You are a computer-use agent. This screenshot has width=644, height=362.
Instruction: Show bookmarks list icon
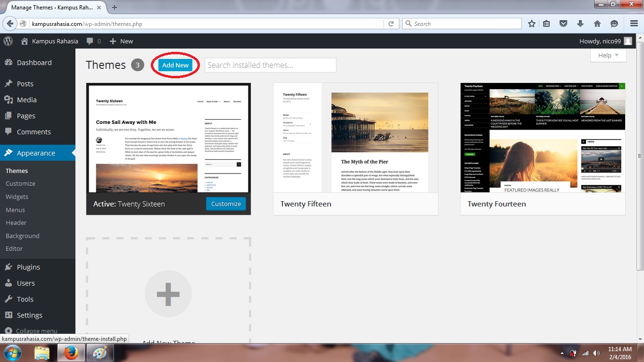click(x=546, y=24)
